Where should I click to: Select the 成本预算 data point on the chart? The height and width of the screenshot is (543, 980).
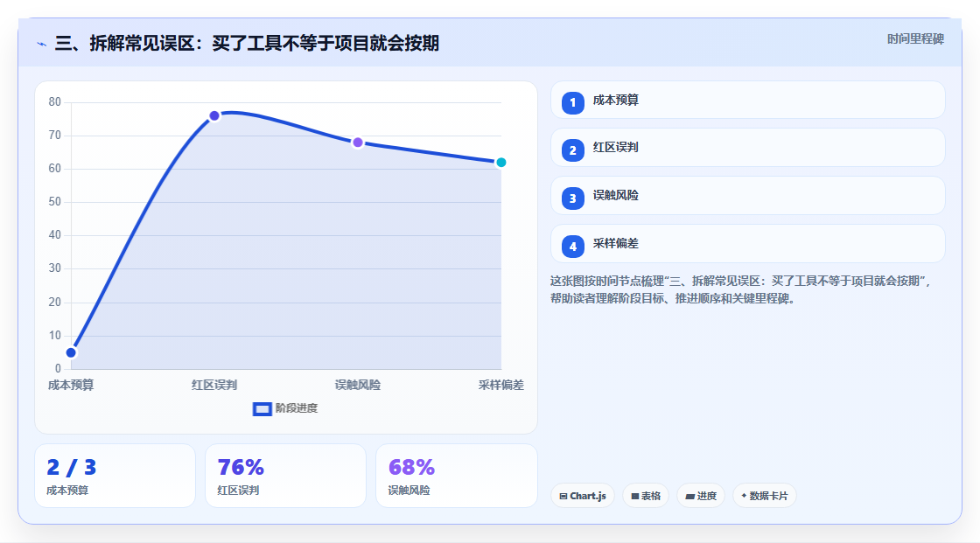point(71,352)
